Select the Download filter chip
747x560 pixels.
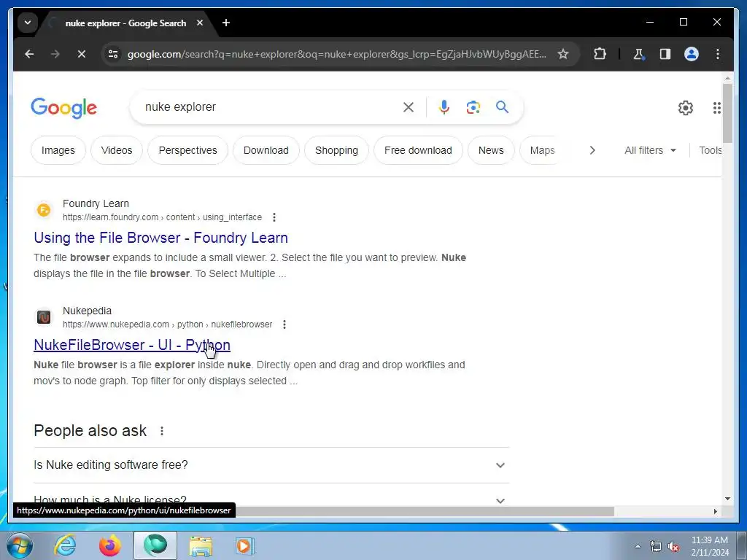(266, 150)
